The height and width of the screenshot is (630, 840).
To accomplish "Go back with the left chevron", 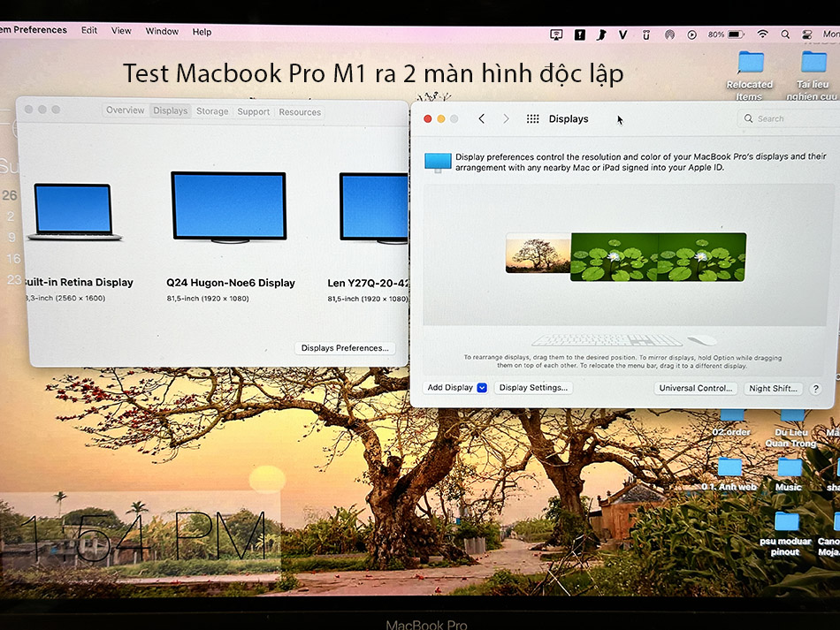I will pos(481,119).
